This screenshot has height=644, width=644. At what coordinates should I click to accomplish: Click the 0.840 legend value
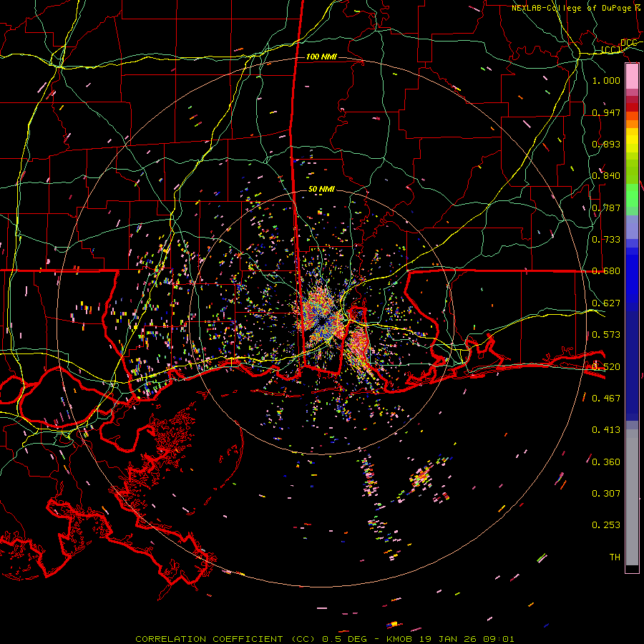click(606, 176)
